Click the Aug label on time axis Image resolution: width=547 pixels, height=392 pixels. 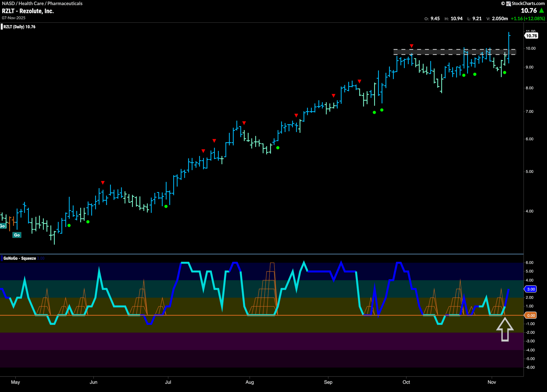click(x=250, y=382)
